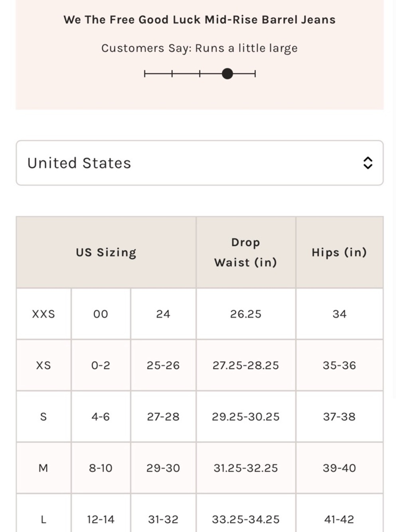Image resolution: width=399 pixels, height=532 pixels.
Task: Click the US Sizing column header
Action: (x=106, y=252)
